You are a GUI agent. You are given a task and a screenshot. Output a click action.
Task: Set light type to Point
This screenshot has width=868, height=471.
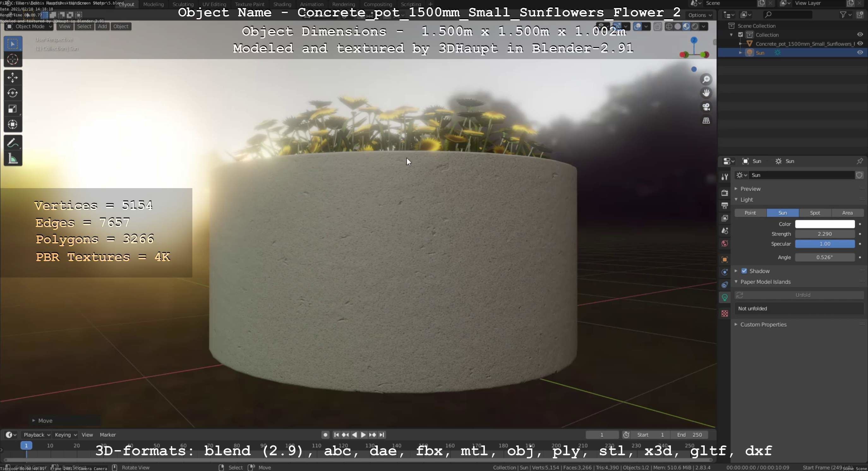point(750,213)
